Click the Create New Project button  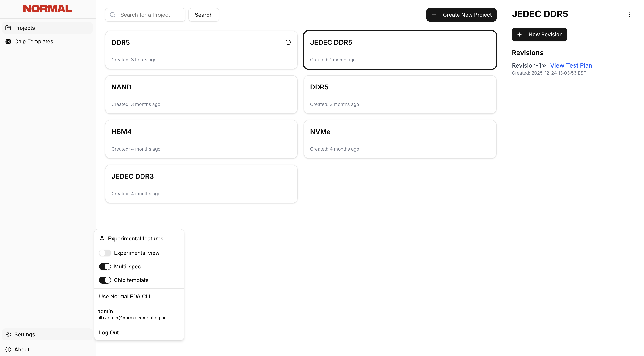[461, 15]
